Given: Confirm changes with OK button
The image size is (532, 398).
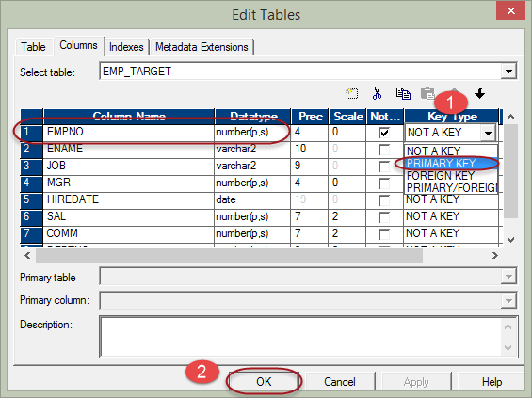Looking at the screenshot, I should point(264,382).
